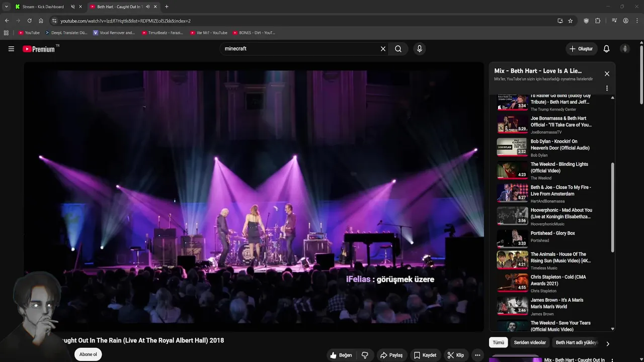Open browser extensions puzzle icon
644x362 pixels.
click(x=598, y=21)
